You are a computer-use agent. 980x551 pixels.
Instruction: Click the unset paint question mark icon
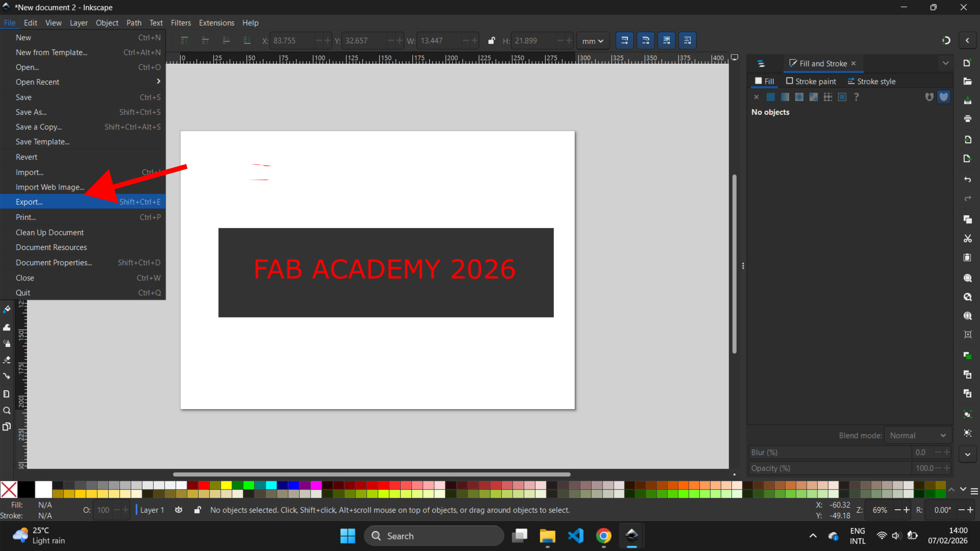coord(856,97)
